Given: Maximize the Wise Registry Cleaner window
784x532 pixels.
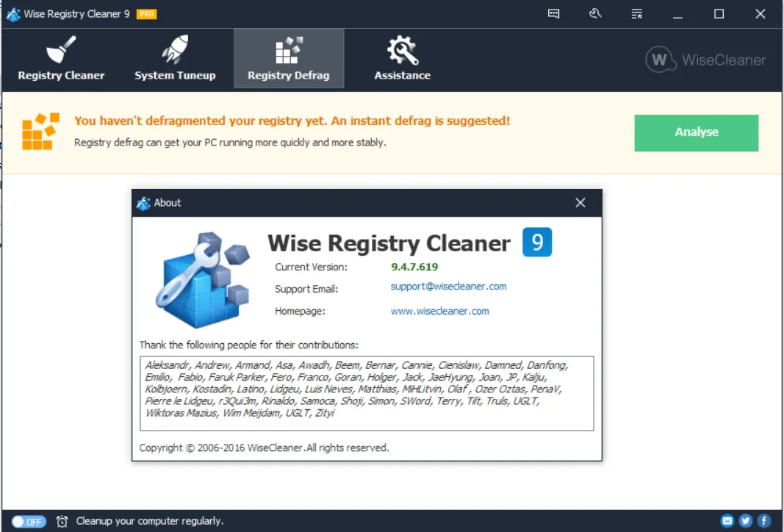Looking at the screenshot, I should point(719,14).
